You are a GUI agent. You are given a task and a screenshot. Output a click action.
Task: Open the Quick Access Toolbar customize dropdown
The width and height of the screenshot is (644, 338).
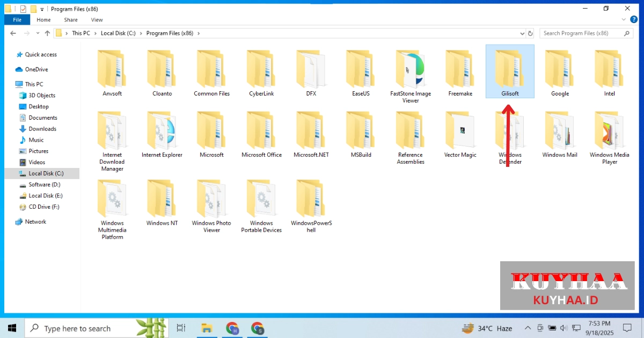42,9
